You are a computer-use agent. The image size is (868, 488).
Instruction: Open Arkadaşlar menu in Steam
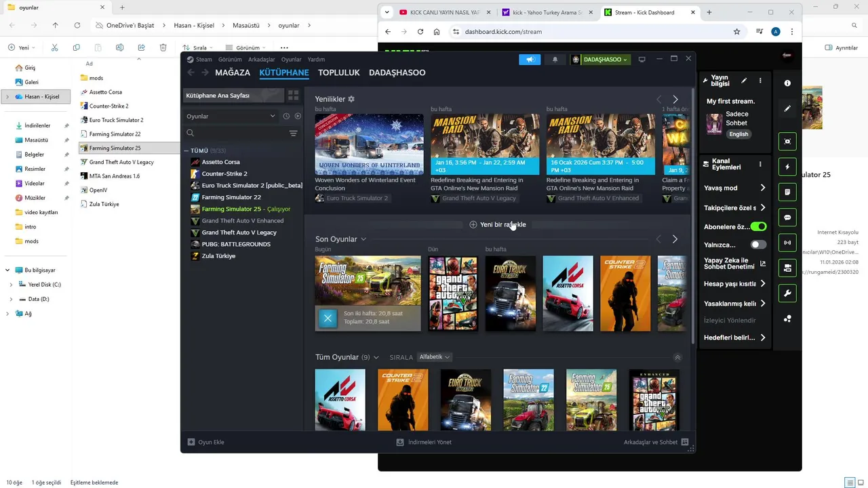click(x=261, y=60)
